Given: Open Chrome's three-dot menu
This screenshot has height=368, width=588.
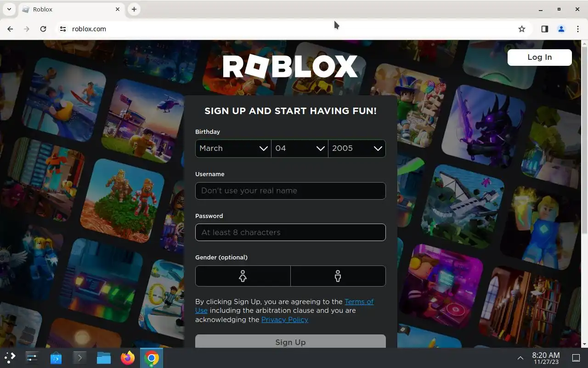Looking at the screenshot, I should click(x=577, y=29).
